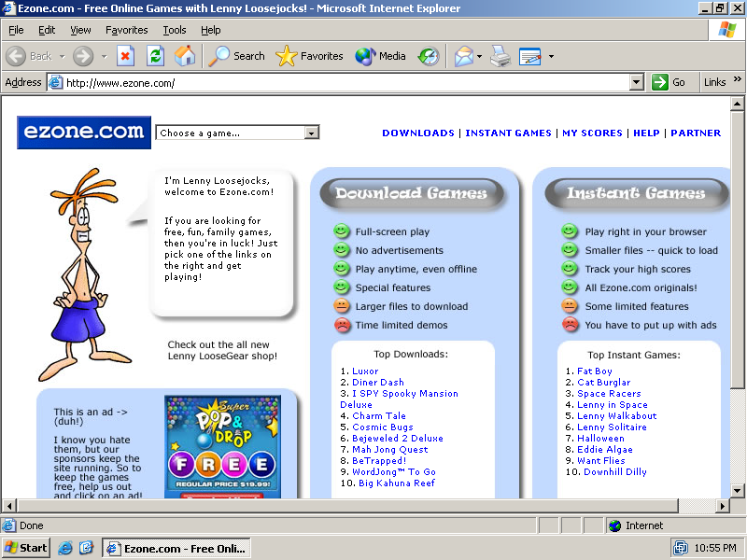Screen dimensions: 747x560
Task: Click the Super Pop & Drop ad
Action: pyautogui.click(x=222, y=447)
